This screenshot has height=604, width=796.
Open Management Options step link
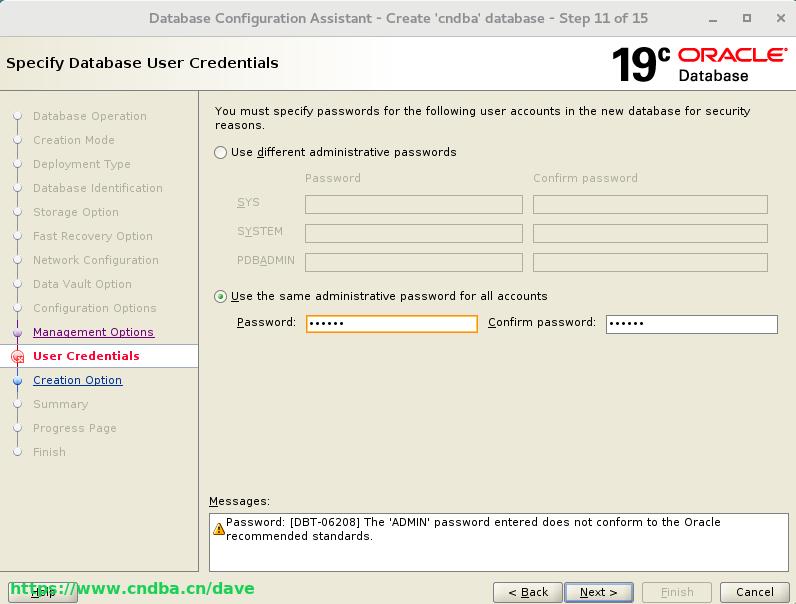click(93, 332)
